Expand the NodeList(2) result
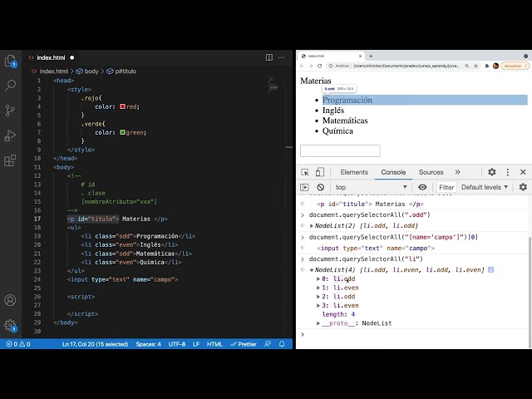The height and width of the screenshot is (399, 532). 312,225
